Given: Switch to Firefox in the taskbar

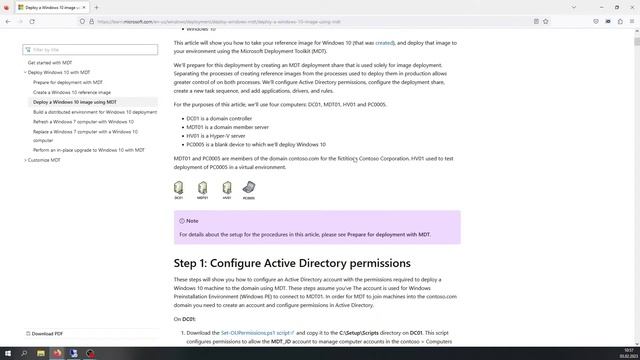Looking at the screenshot, I should click(x=57, y=353).
